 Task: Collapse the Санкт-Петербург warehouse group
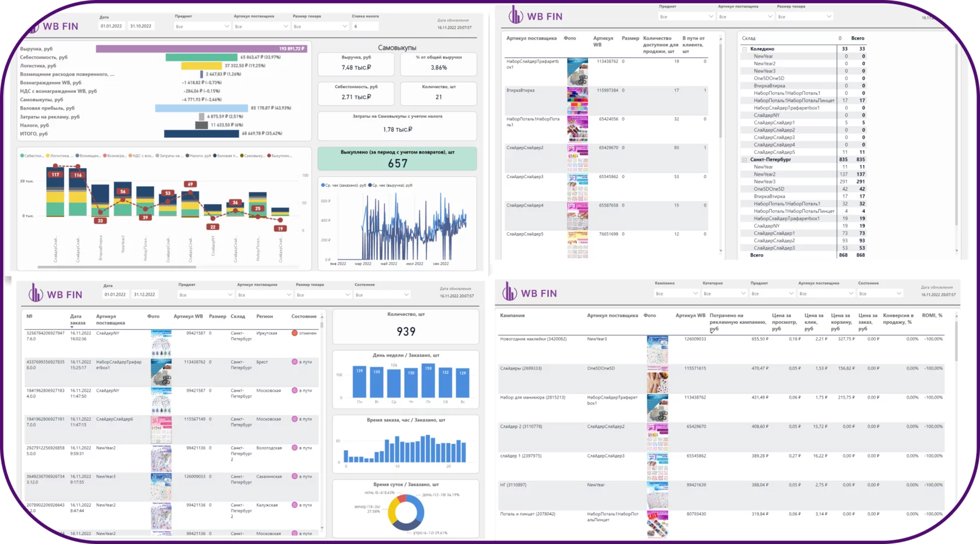tap(744, 159)
